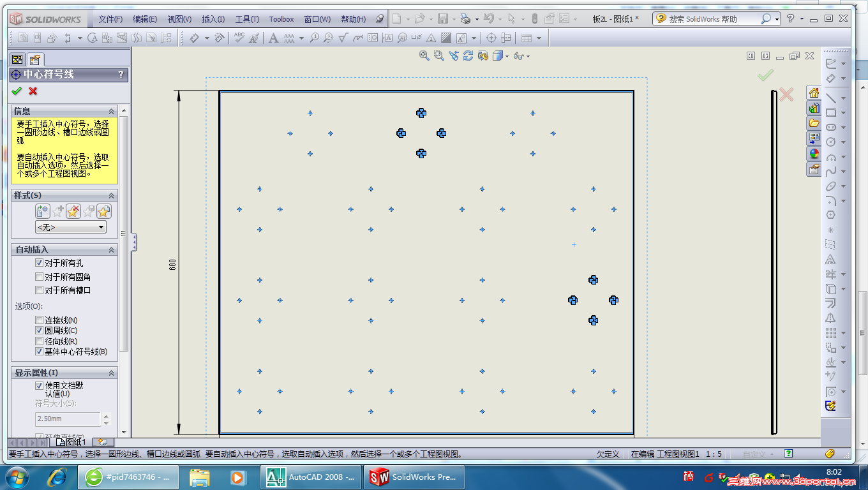Select the Area Hatch/Fill tool

pyautogui.click(x=446, y=38)
